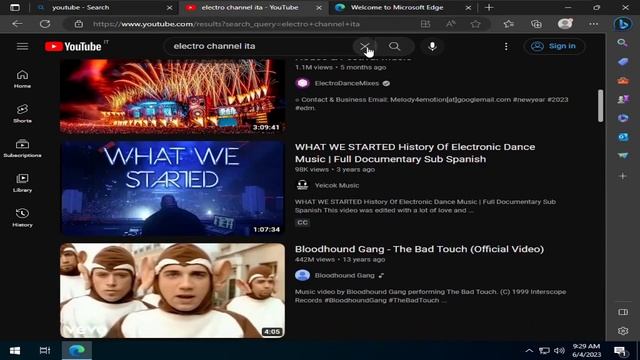
Task: Open YouTube settings three-dot menu
Action: [506, 46]
